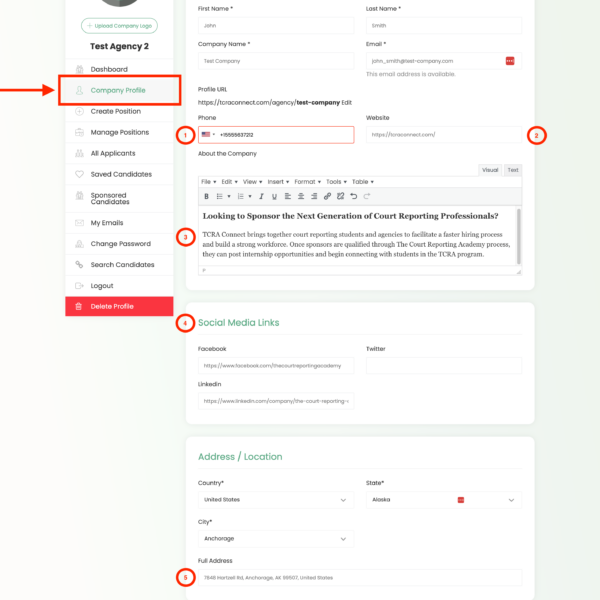Click red password manager icon in Email field

pyautogui.click(x=510, y=61)
